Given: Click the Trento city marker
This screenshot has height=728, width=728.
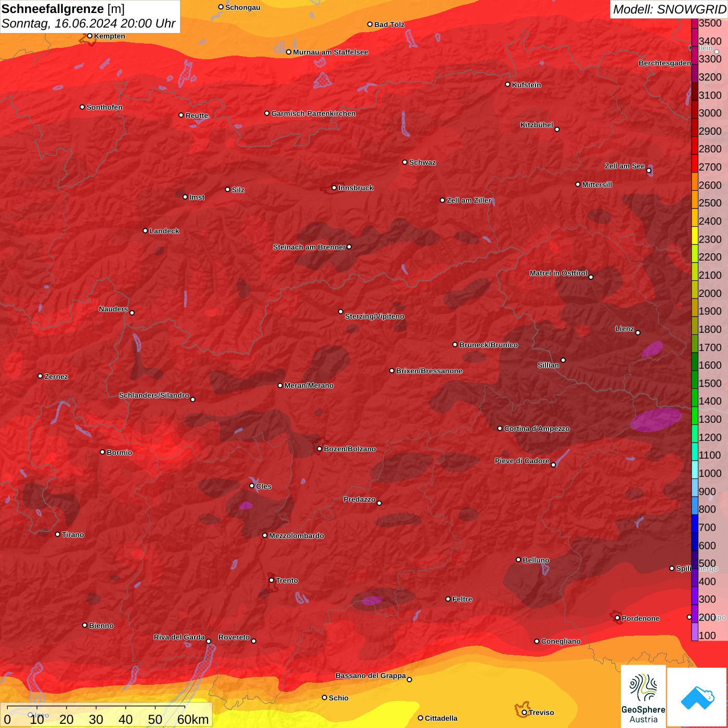Looking at the screenshot, I should coord(271,580).
